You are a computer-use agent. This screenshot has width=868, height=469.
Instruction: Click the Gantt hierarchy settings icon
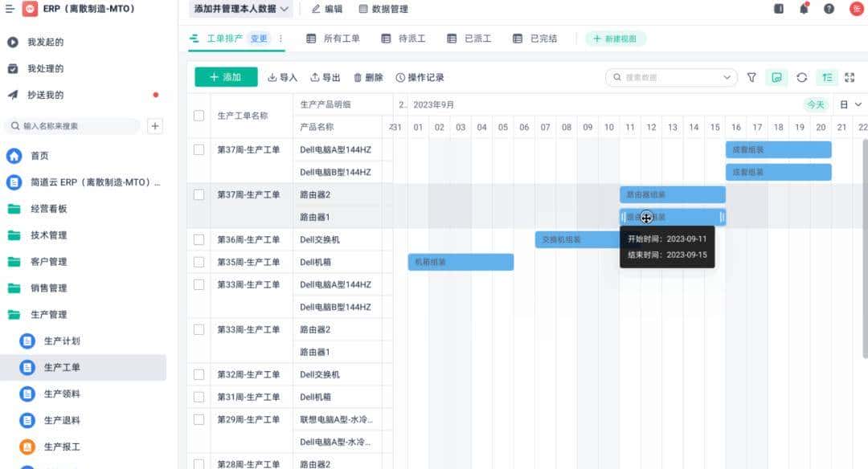point(828,77)
